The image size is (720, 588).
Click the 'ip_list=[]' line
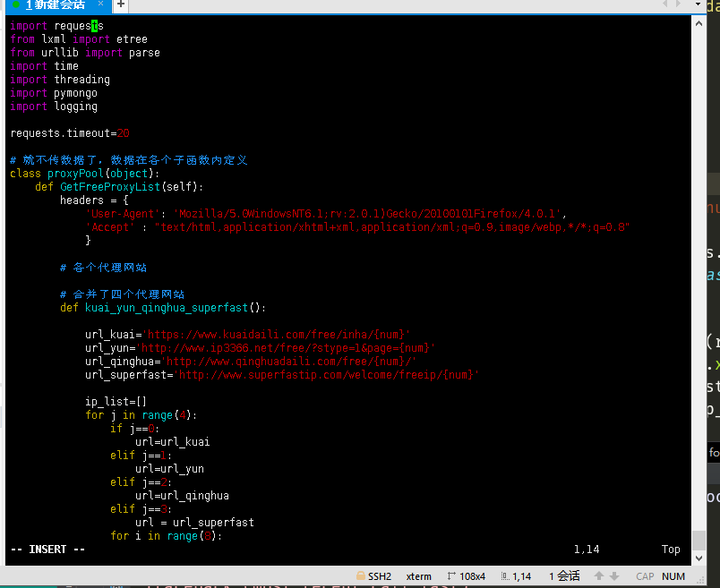[x=116, y=402]
